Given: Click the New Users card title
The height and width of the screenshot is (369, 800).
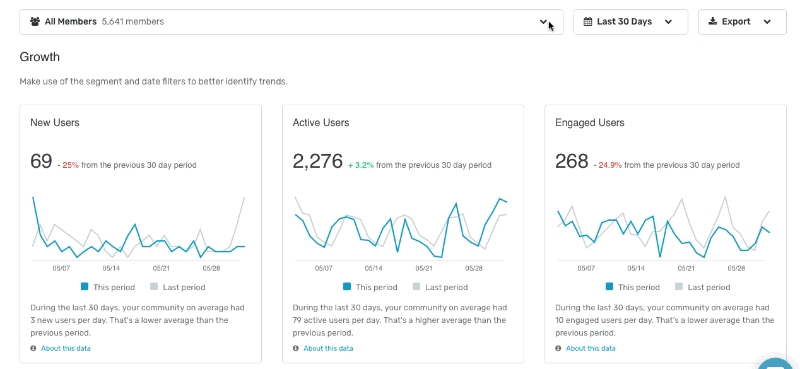Looking at the screenshot, I should pyautogui.click(x=55, y=122).
